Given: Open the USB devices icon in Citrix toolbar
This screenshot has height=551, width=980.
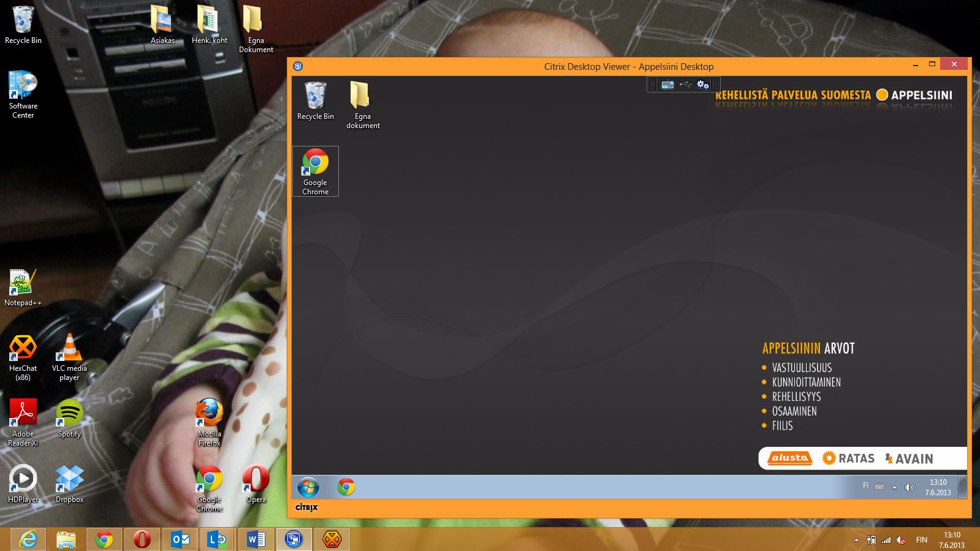Looking at the screenshot, I should coord(685,85).
